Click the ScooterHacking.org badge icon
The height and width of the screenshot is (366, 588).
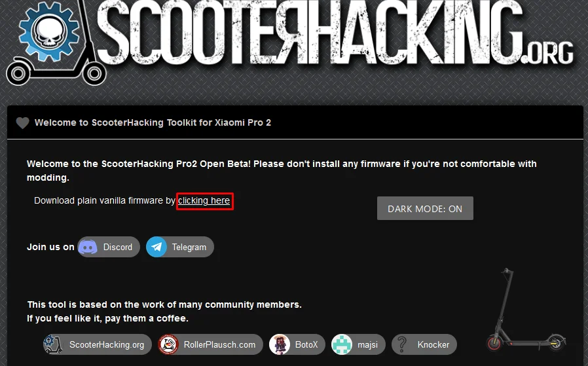[x=54, y=344]
